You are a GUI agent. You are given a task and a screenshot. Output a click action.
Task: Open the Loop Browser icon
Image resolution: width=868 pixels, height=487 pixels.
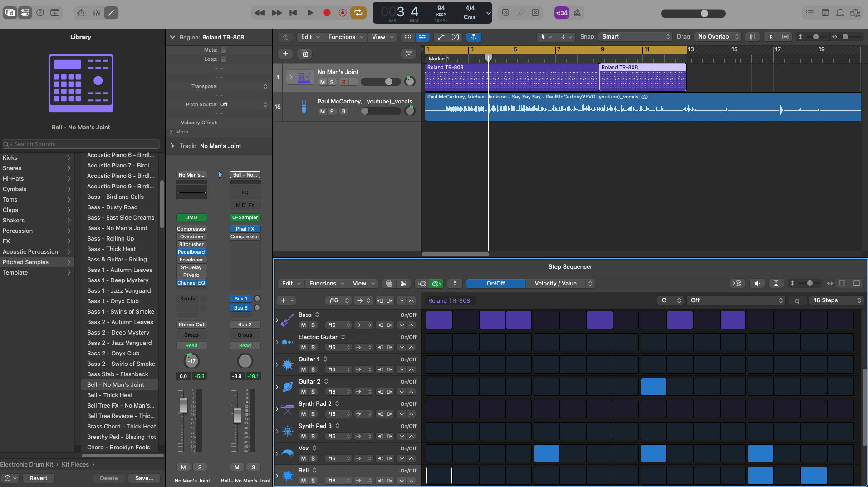[840, 13]
